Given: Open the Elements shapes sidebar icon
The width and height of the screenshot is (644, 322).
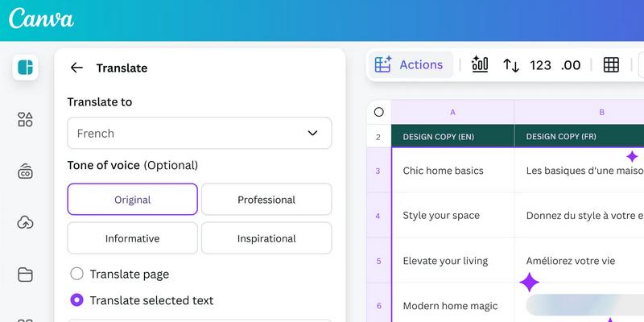Looking at the screenshot, I should coord(25,119).
